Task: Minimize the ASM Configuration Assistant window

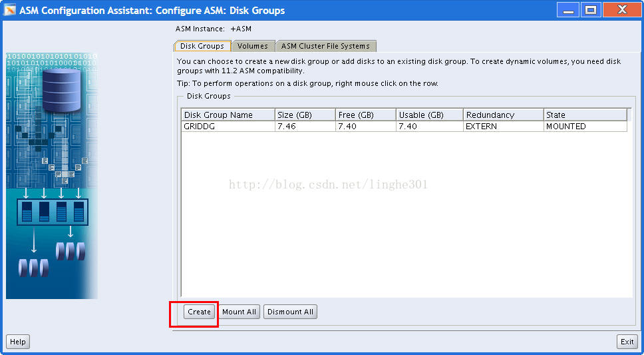Action: [568, 10]
